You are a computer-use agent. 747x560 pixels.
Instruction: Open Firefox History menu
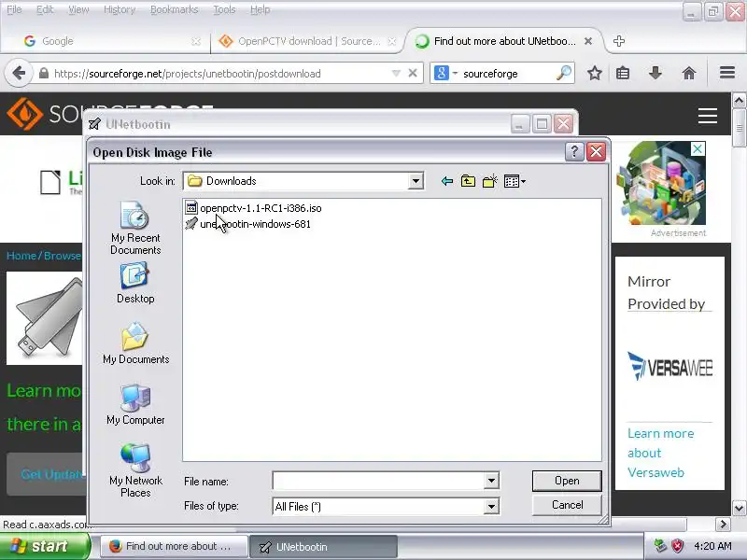(120, 9)
